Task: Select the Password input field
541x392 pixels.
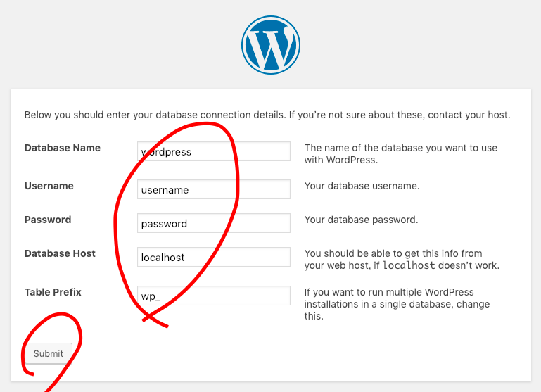Action: 214,223
